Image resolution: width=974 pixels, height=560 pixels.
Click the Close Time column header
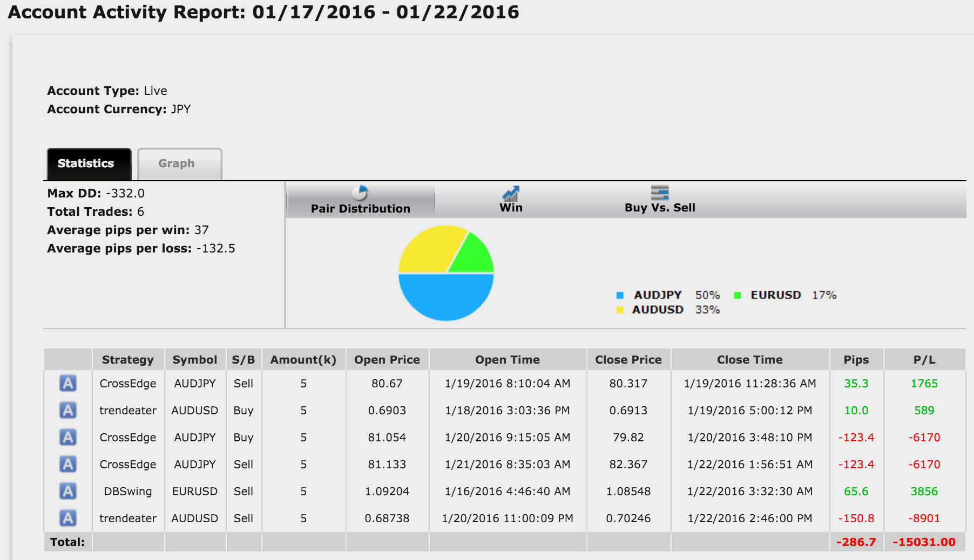pos(749,360)
